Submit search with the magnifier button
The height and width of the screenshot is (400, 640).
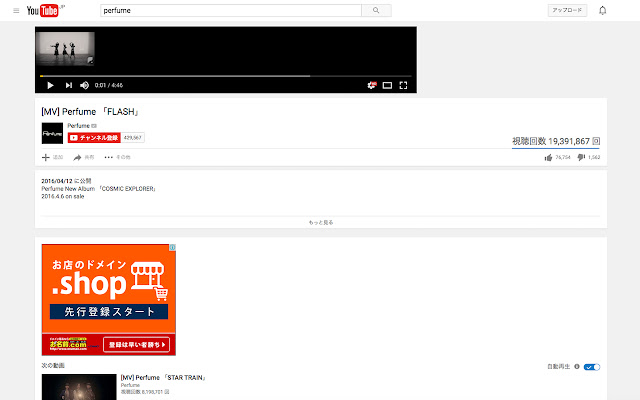point(376,11)
